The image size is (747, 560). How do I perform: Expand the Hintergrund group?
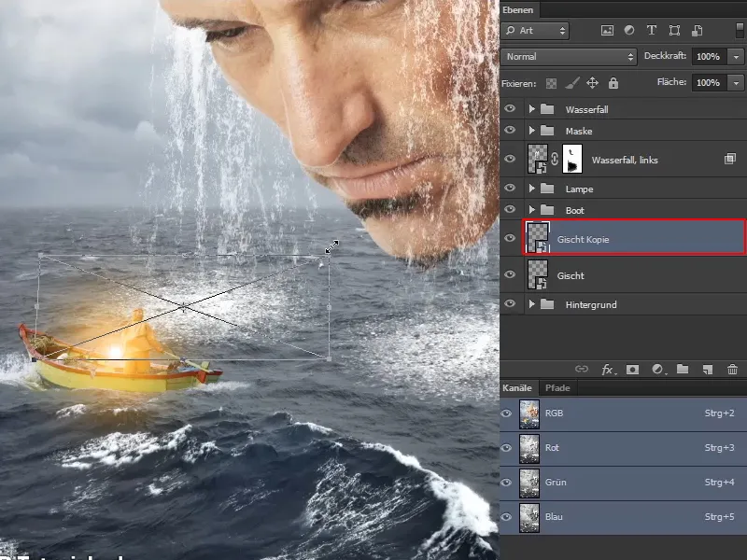[x=531, y=304]
